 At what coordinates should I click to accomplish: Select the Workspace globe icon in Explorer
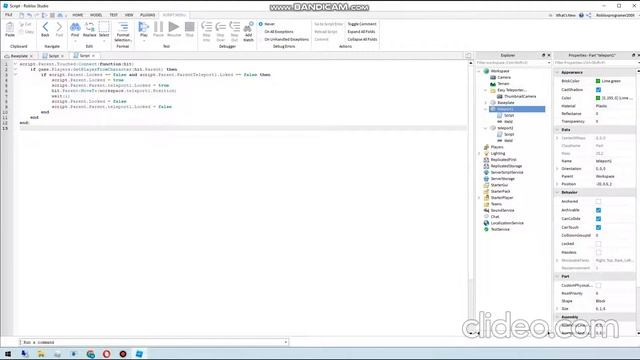point(486,71)
